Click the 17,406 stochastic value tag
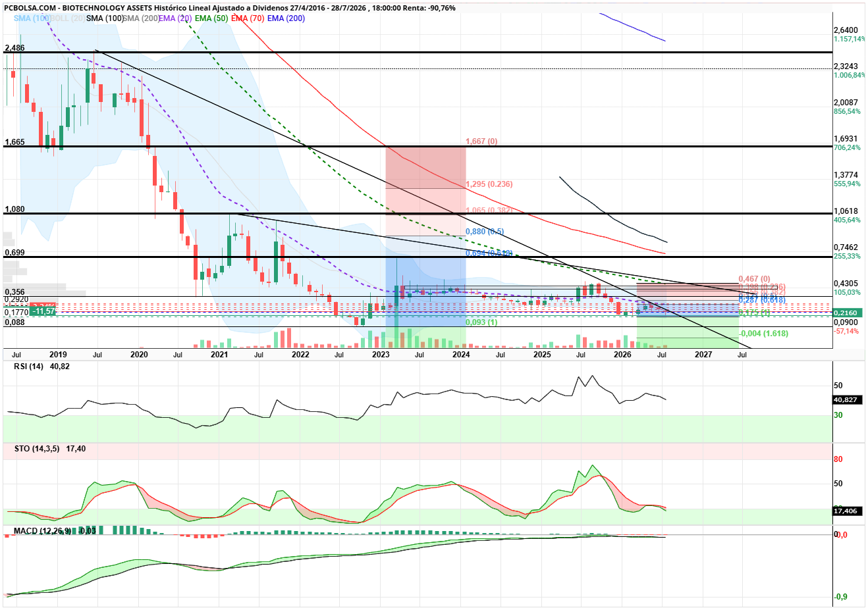The height and width of the screenshot is (610, 868). click(846, 511)
